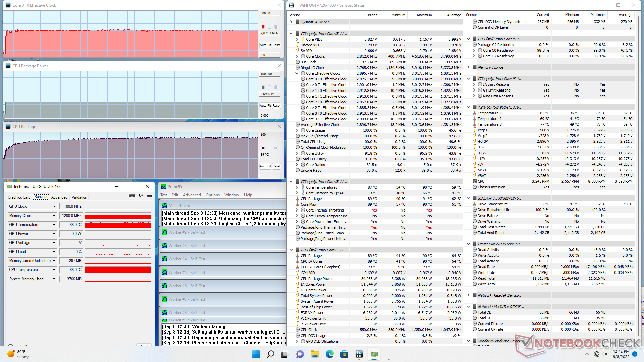Open GPU-Z hamburger menu

(x=150, y=195)
